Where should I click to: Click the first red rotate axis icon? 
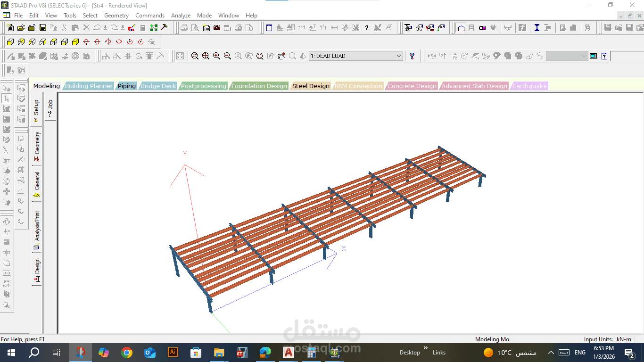(x=86, y=42)
